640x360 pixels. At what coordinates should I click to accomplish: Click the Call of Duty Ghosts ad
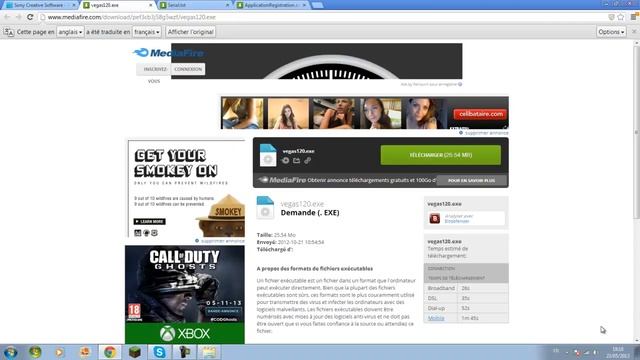[185, 284]
